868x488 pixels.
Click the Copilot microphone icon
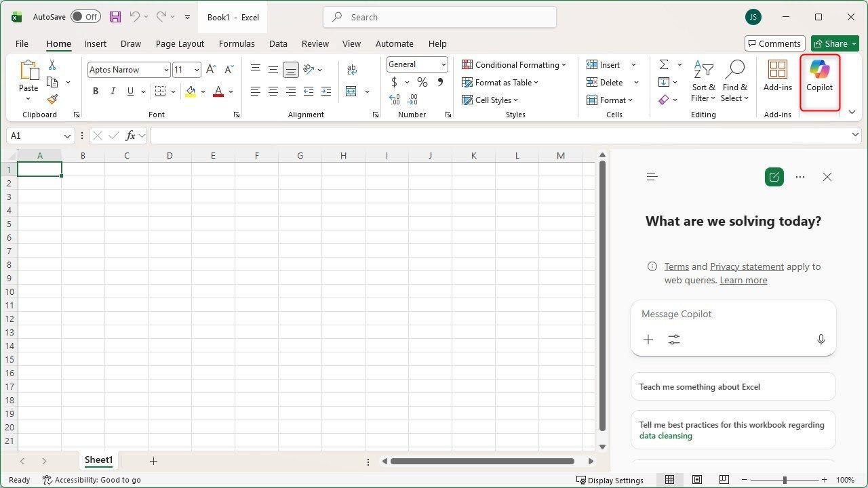click(821, 340)
